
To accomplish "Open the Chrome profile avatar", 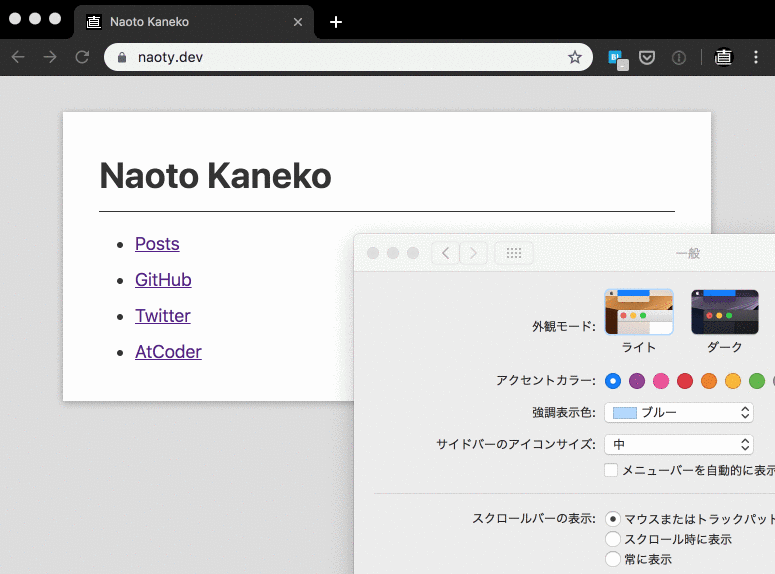I will coord(723,58).
